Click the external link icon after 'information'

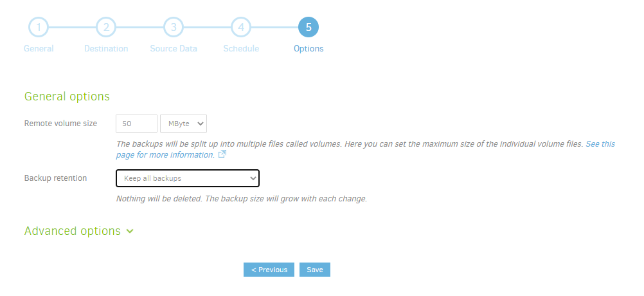pyautogui.click(x=222, y=155)
